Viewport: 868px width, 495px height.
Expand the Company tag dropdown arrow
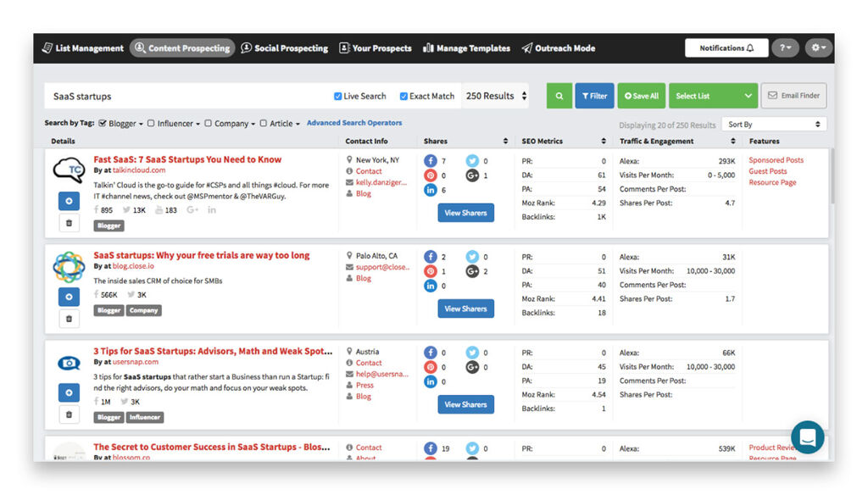coord(253,124)
